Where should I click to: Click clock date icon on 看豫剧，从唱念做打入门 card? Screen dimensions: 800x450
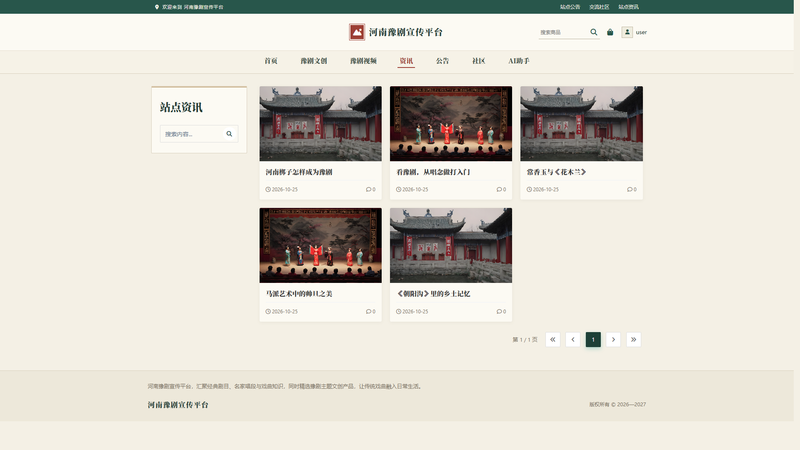pos(398,189)
